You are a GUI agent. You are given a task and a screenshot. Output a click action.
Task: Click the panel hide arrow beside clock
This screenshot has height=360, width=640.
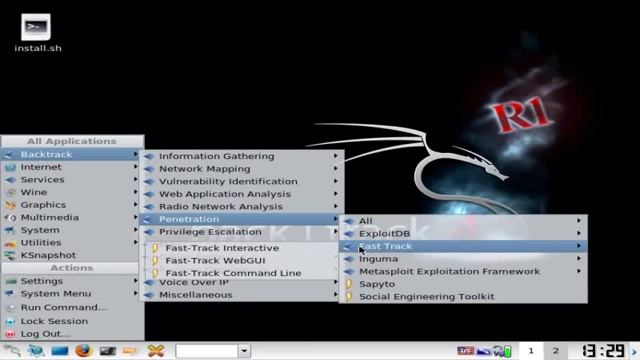pos(635,351)
